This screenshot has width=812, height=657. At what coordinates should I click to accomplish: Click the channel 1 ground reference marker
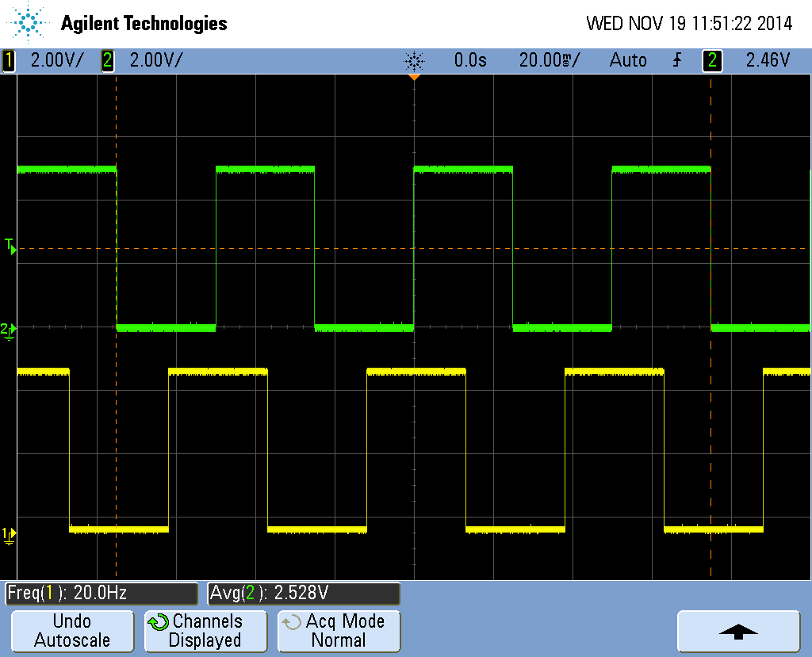coord(9,534)
